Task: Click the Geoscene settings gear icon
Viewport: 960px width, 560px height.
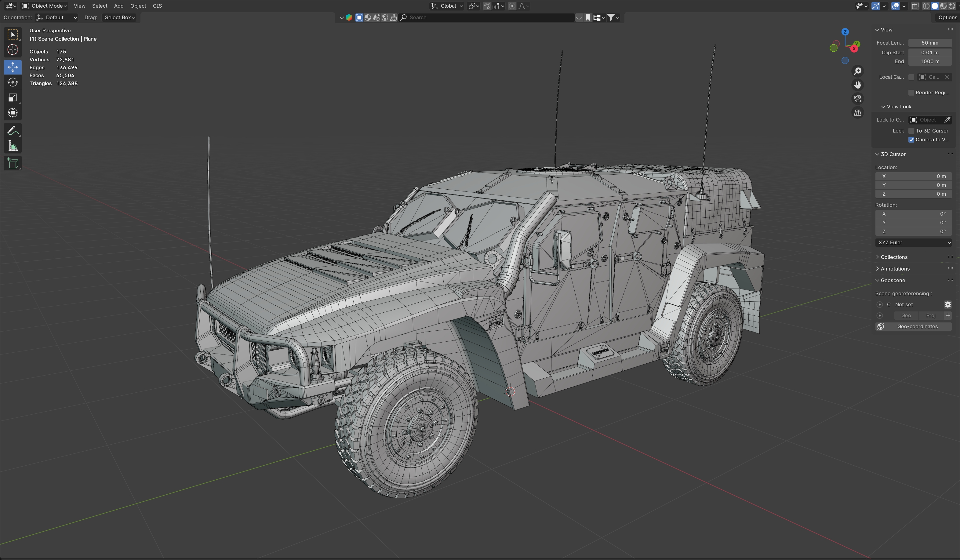Action: pos(948,304)
